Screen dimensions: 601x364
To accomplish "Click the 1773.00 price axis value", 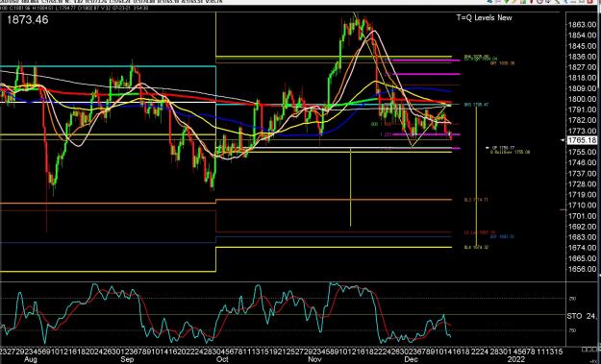I will pos(582,131).
